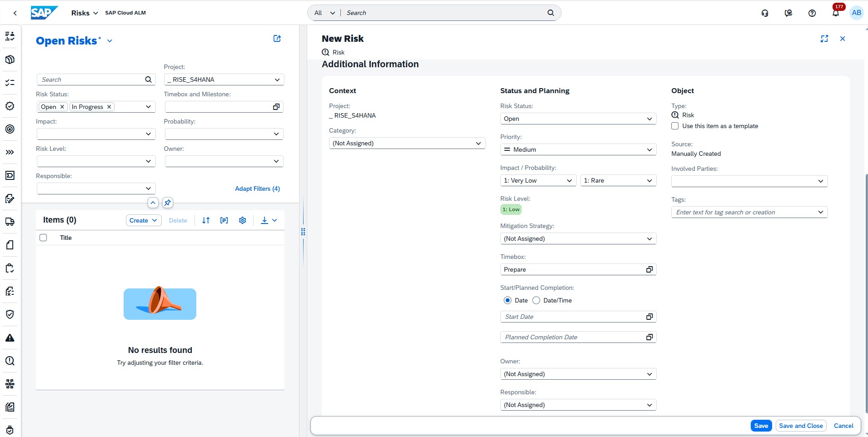The width and height of the screenshot is (868, 437).
Task: Open the Mitigation Strategy dropdown
Action: click(x=578, y=238)
